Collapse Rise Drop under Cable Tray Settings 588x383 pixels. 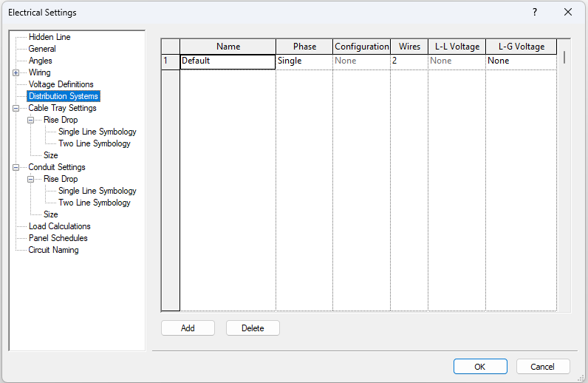pos(31,121)
